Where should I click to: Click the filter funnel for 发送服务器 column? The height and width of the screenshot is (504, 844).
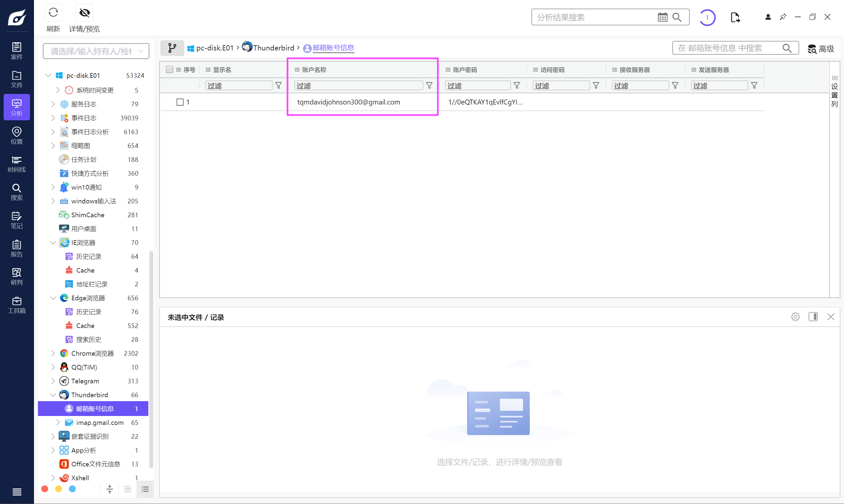(x=754, y=86)
